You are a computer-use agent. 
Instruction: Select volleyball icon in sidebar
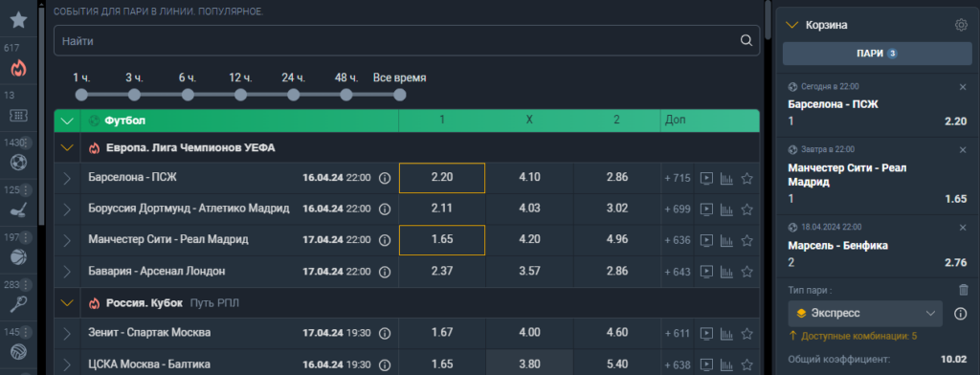(18, 351)
